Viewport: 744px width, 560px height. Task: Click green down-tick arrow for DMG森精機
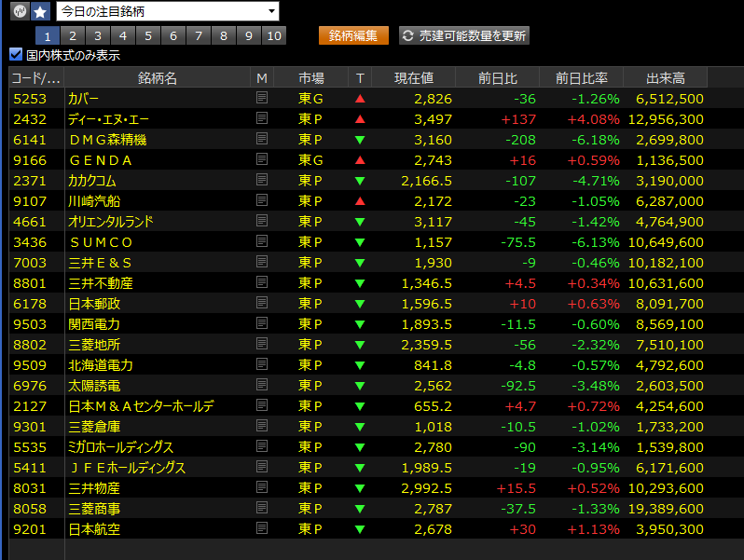360,140
